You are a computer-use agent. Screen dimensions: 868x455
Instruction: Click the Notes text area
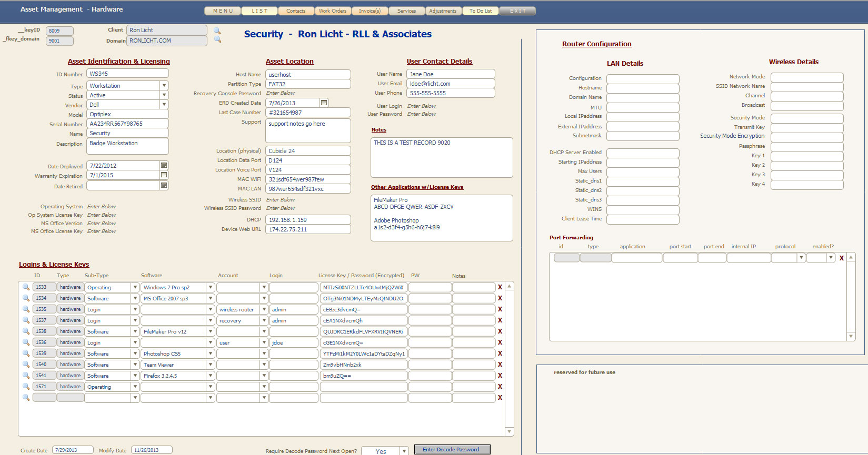(x=442, y=157)
